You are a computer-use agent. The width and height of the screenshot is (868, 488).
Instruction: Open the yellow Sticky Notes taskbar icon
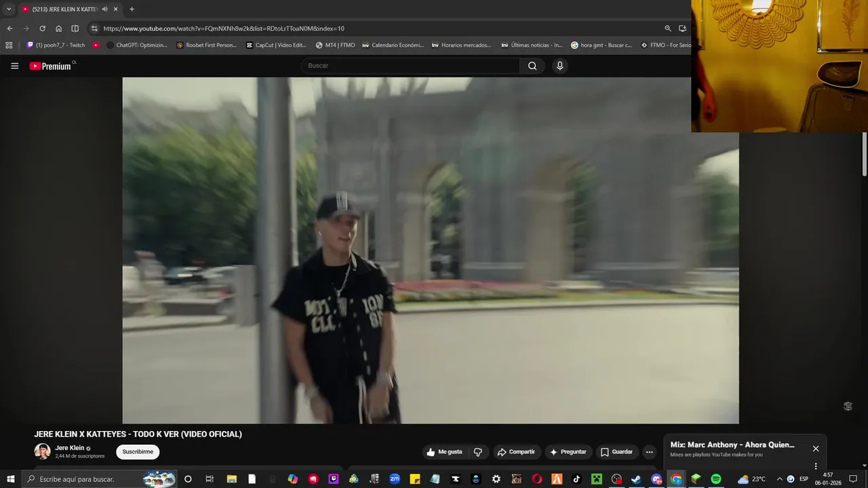[415, 479]
